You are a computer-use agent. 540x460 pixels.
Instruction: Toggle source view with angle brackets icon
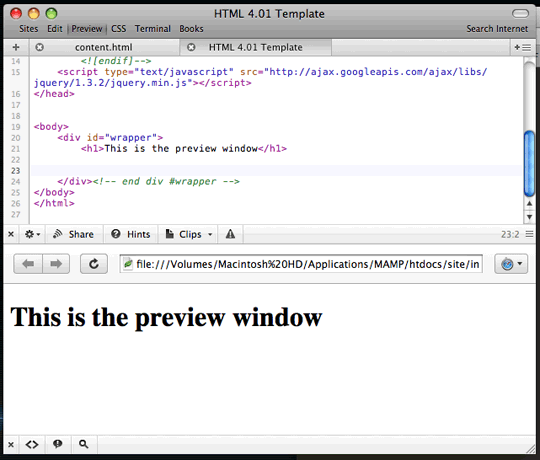[32, 445]
